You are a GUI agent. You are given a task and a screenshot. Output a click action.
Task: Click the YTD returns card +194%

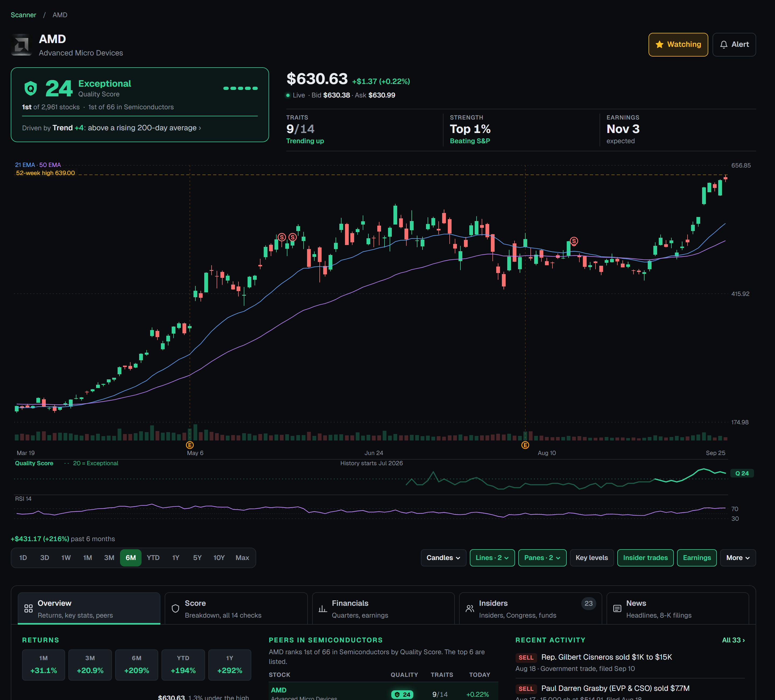(183, 665)
